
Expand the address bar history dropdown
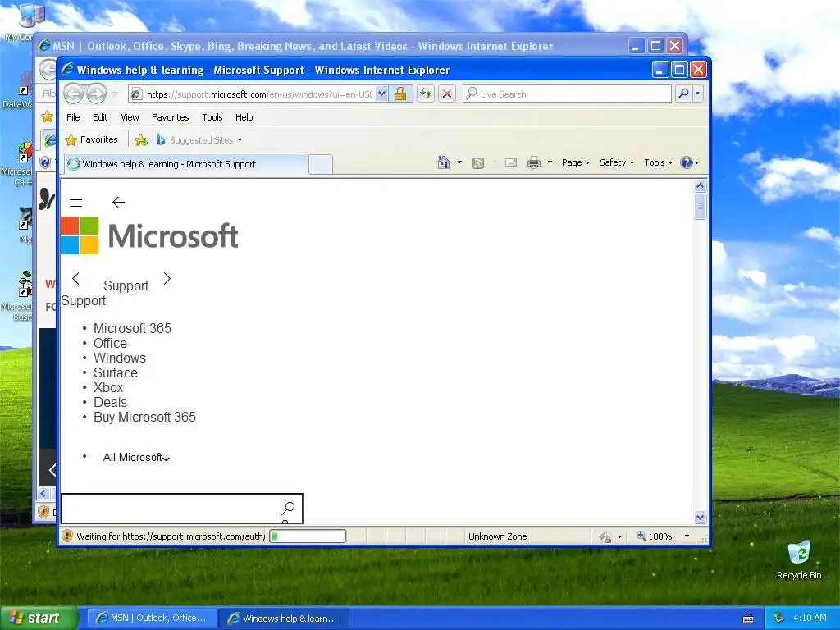pos(381,94)
